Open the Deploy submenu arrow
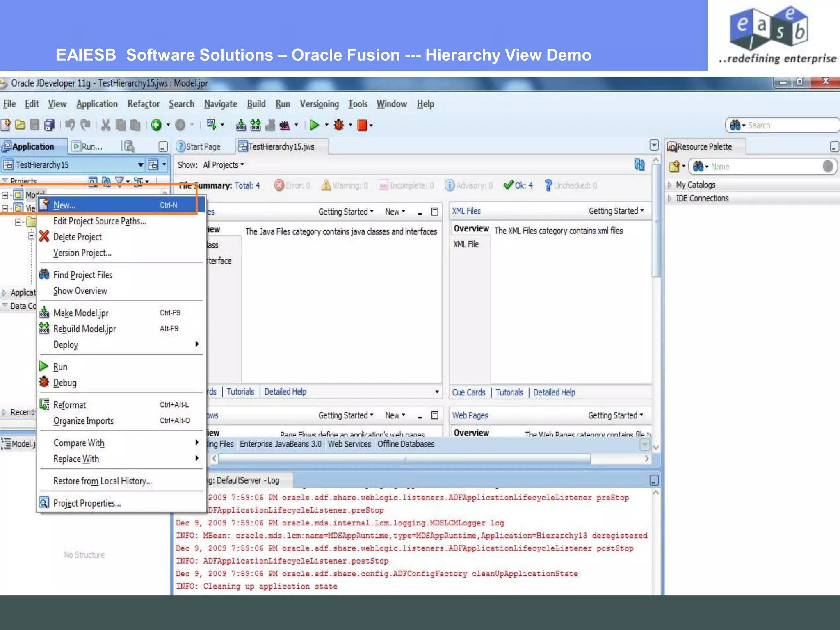Viewport: 840px width, 630px height. 197,344
